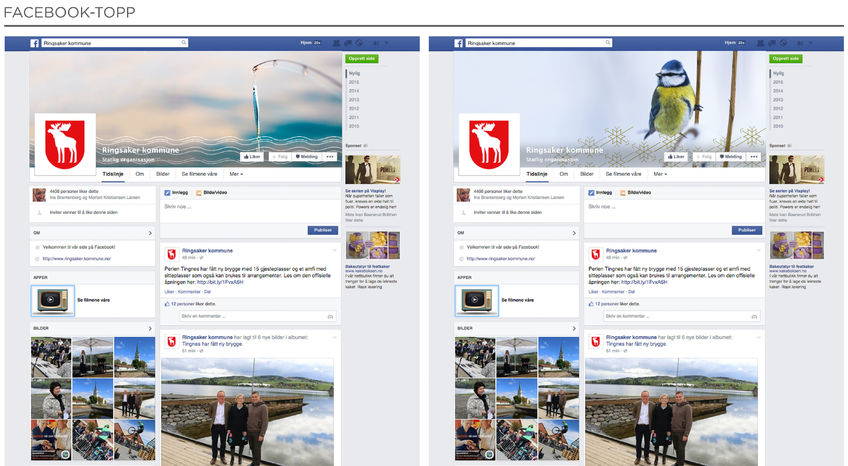
Task: Open friend requests icon in fishing-rod cover mockup
Action: [x=336, y=43]
